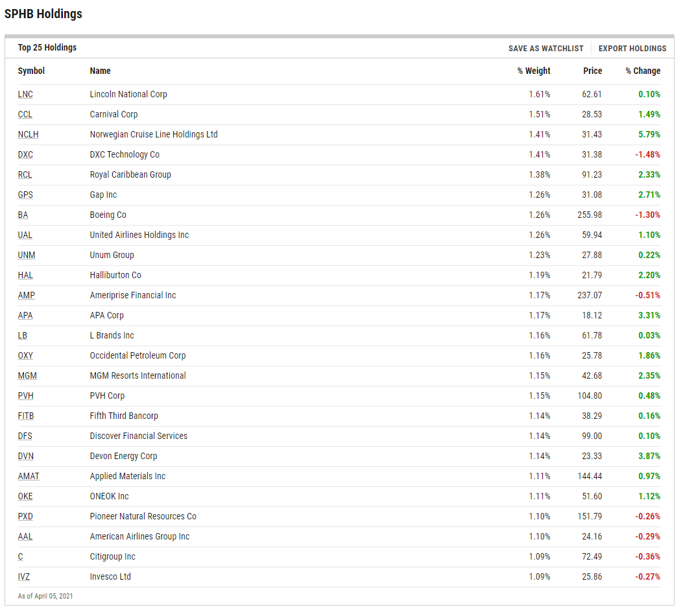Open the UNM ticker link
Viewport: 681px width, 616px height.
(26, 255)
